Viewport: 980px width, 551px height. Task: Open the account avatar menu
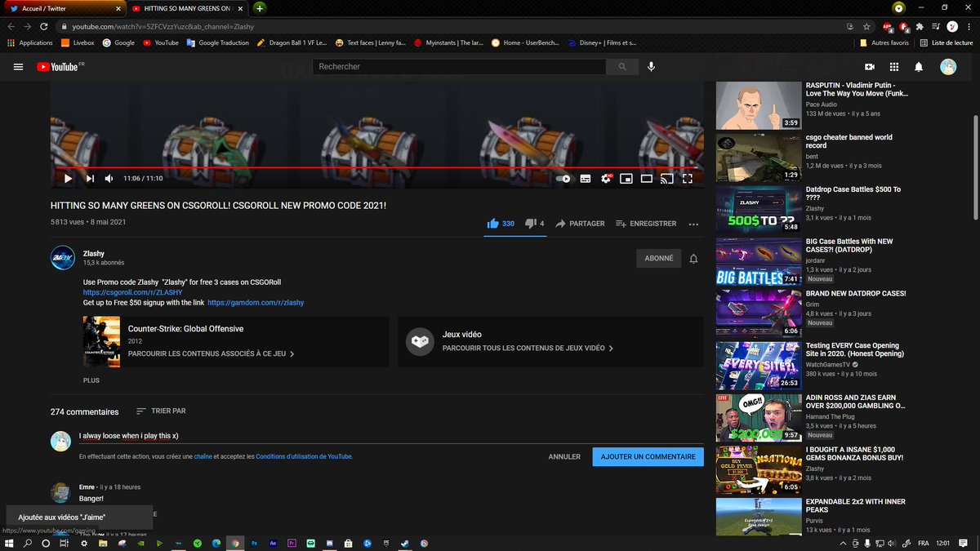(x=947, y=67)
